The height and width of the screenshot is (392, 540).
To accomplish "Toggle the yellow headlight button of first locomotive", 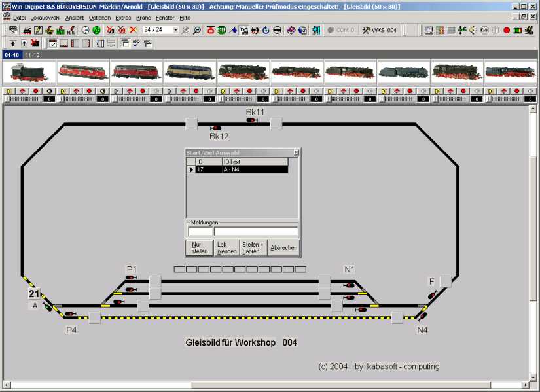I will pyautogui.click(x=9, y=91).
